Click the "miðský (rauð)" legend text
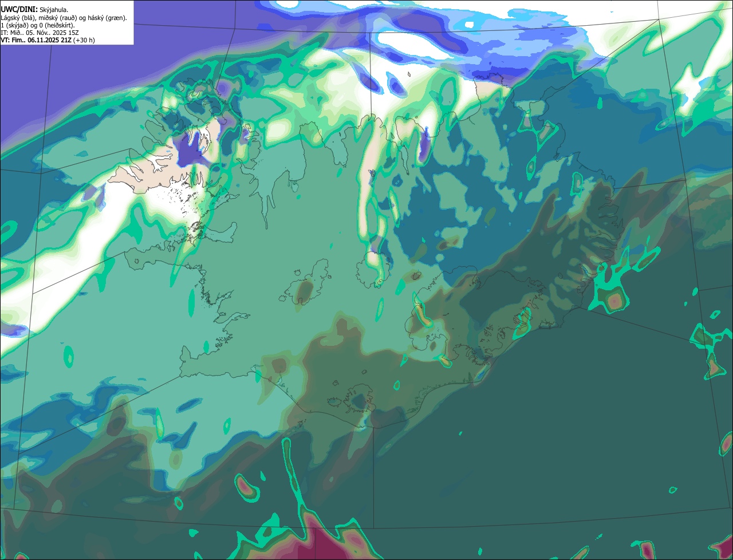 click(58, 18)
